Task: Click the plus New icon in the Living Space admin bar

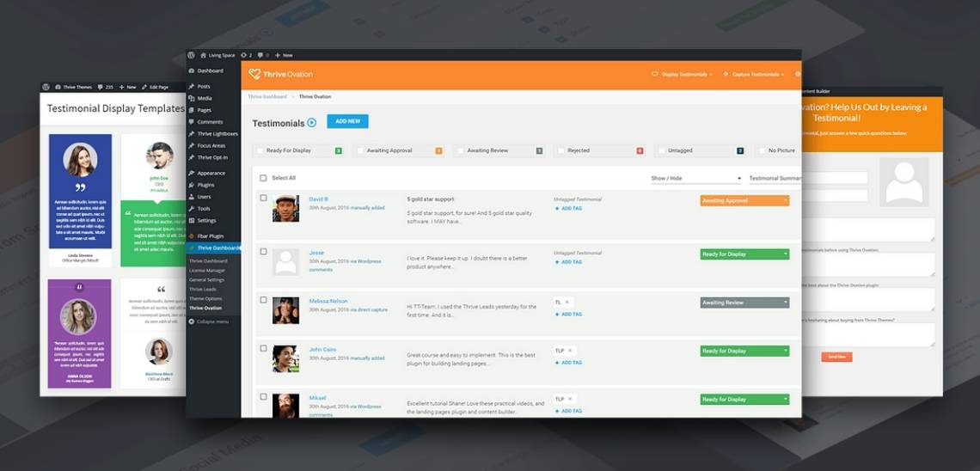Action: pyautogui.click(x=278, y=55)
